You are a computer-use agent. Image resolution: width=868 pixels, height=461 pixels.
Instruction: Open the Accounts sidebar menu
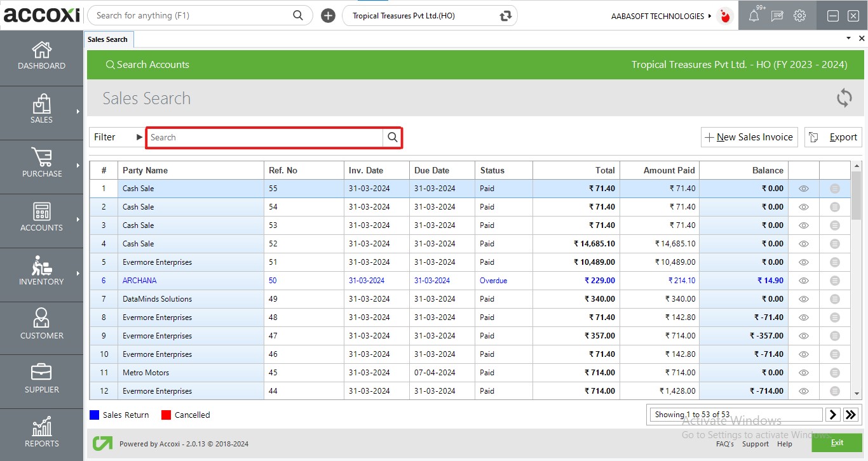tap(41, 217)
